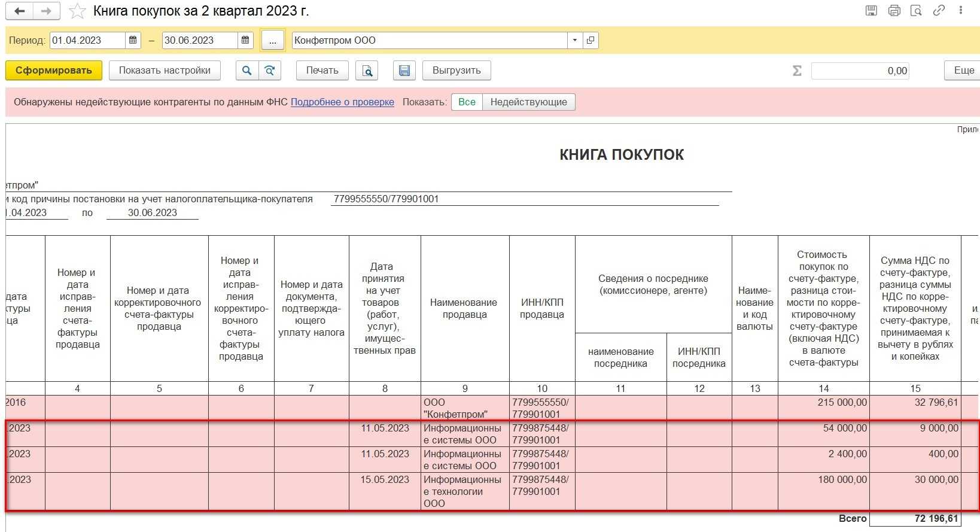Click the sum value field showing 0,00
Viewport: 980px width, 532px height.
tap(860, 71)
